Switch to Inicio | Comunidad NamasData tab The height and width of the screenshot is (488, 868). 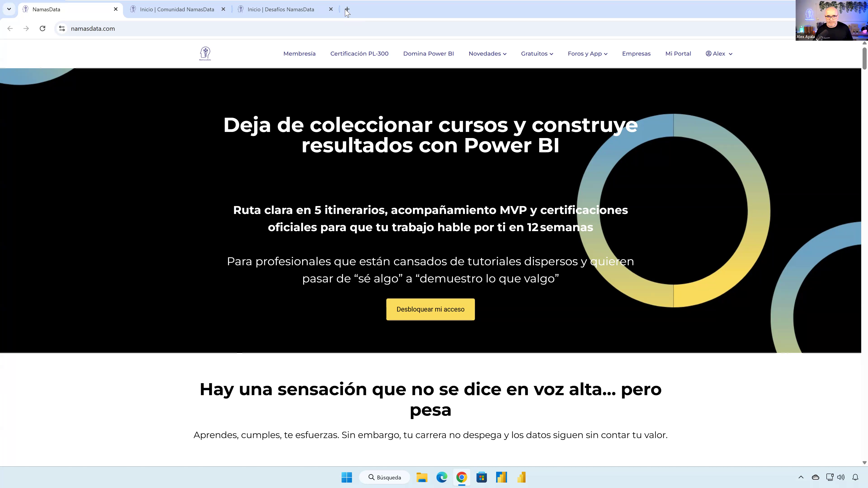click(x=177, y=9)
